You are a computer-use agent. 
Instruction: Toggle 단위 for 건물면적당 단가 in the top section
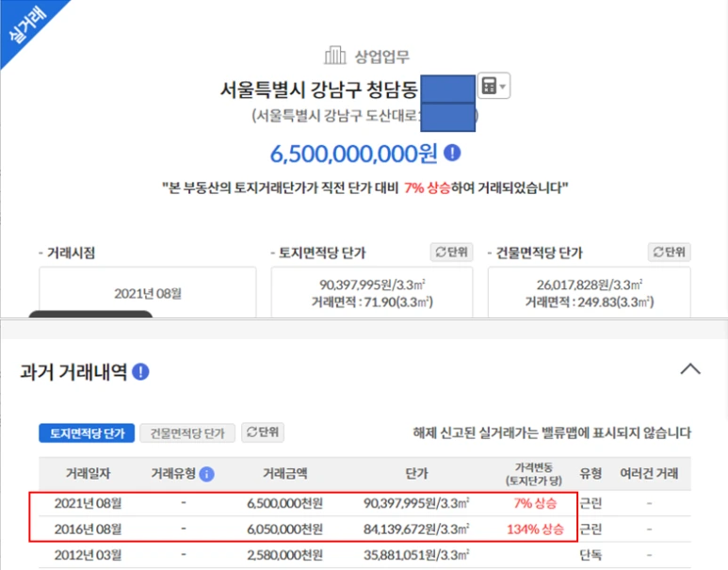tap(669, 252)
